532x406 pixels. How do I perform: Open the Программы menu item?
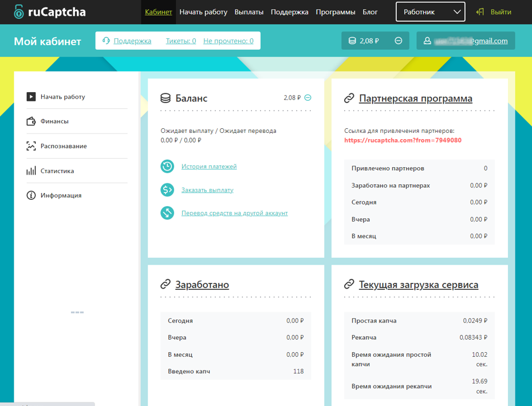point(335,12)
